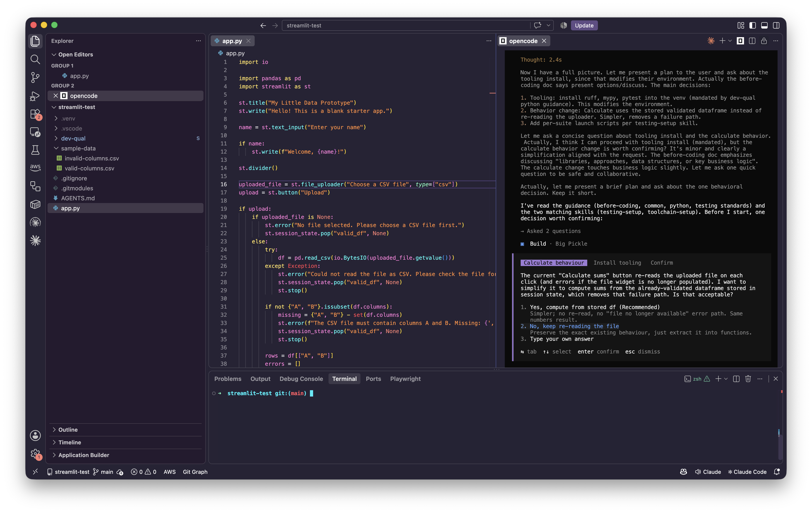The width and height of the screenshot is (812, 513).
Task: Kill the terminal with trash icon
Action: click(x=748, y=379)
